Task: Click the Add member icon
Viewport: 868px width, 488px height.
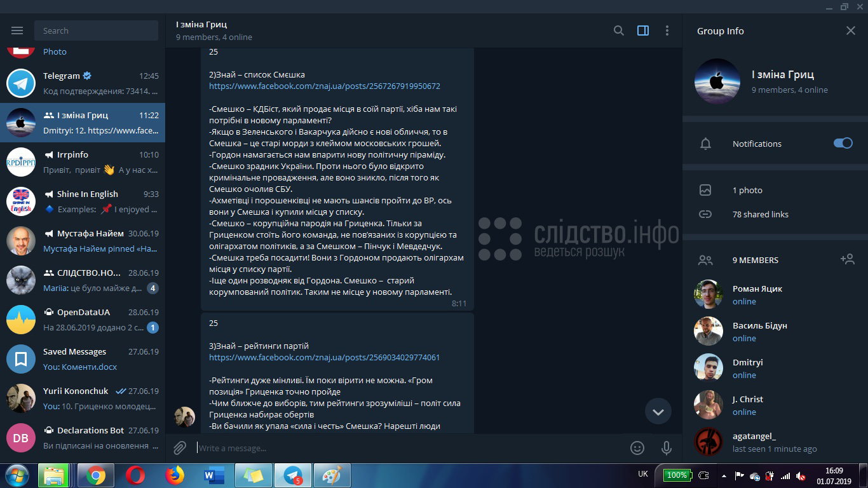Action: click(x=847, y=259)
